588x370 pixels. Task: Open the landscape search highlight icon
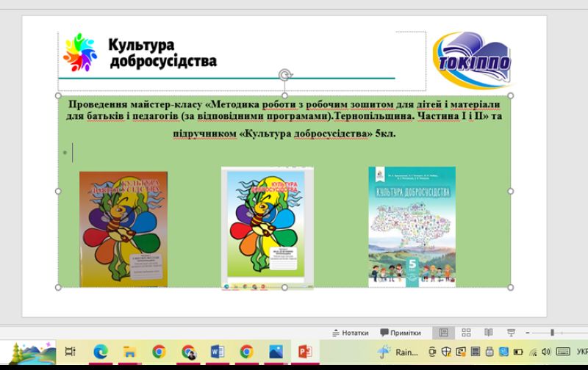click(x=32, y=352)
